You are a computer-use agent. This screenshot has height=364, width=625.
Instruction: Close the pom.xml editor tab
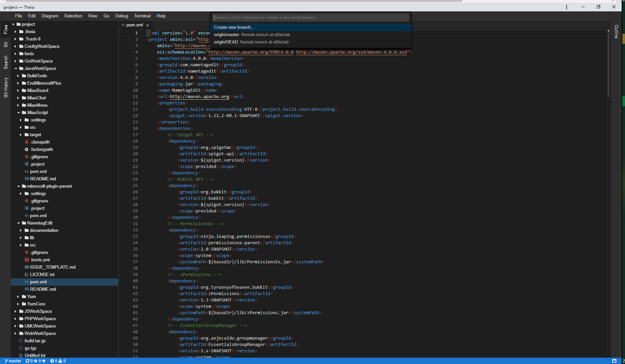pyautogui.click(x=147, y=25)
